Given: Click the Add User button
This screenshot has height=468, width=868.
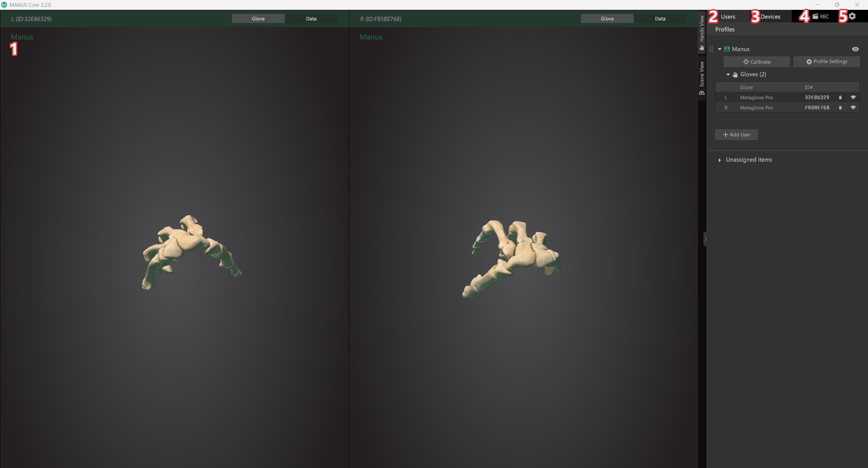Looking at the screenshot, I should click(x=736, y=135).
